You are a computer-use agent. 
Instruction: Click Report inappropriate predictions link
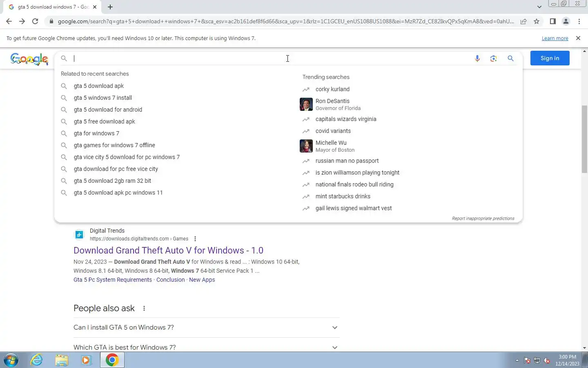(x=483, y=218)
